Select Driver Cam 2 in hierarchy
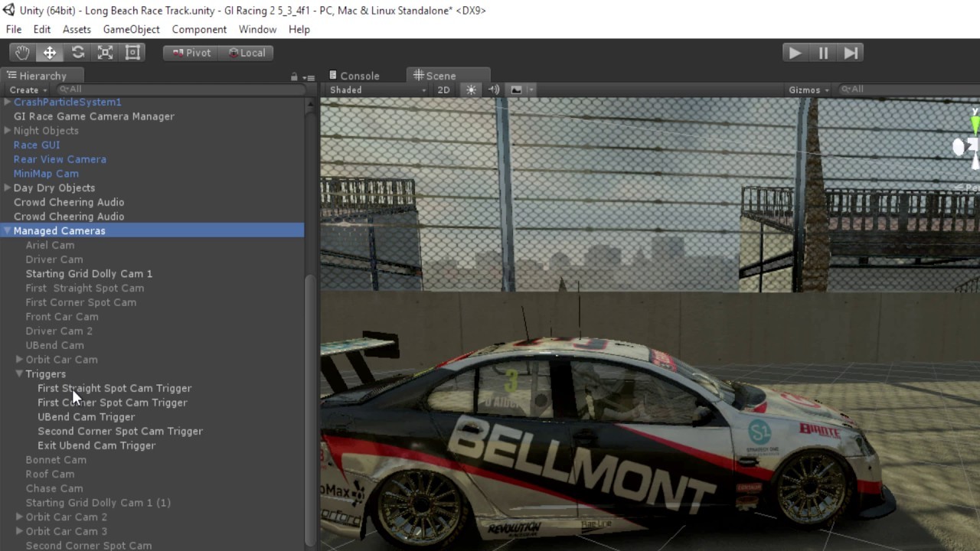The width and height of the screenshot is (980, 551). [x=59, y=331]
